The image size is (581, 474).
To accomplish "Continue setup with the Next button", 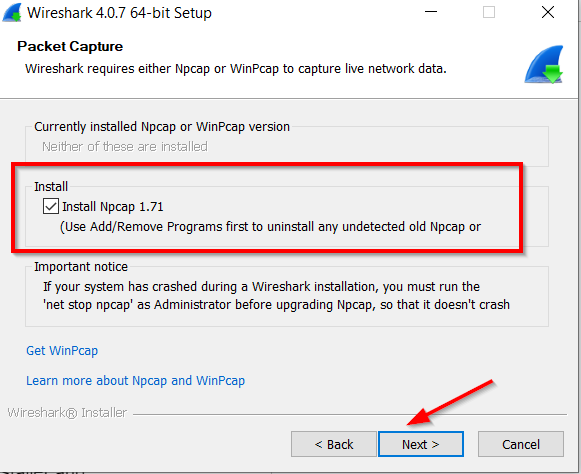I will (x=421, y=444).
